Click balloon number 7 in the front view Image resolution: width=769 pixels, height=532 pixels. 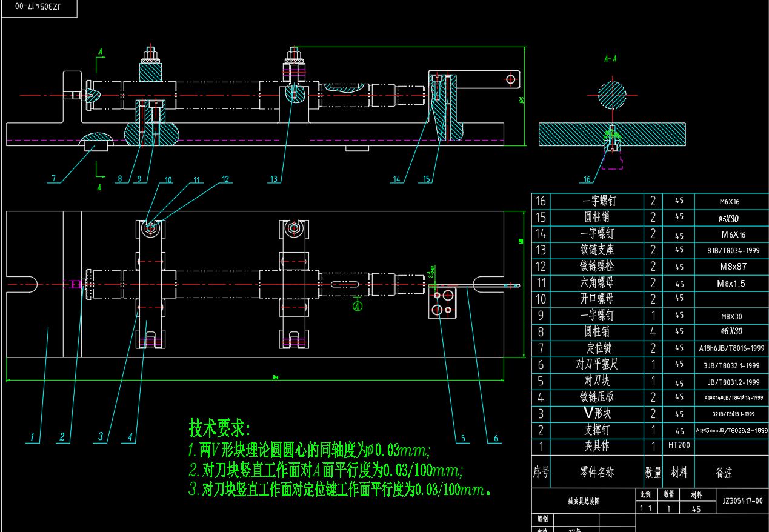click(x=53, y=179)
